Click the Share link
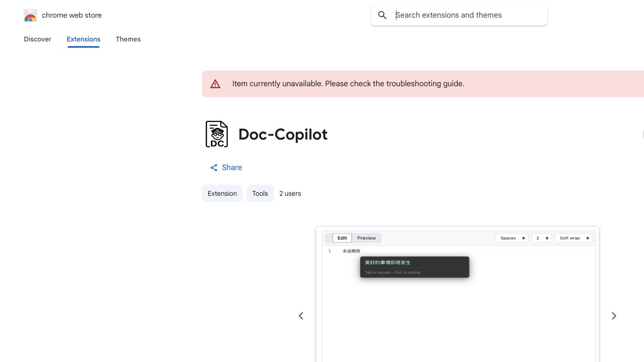 tap(231, 168)
